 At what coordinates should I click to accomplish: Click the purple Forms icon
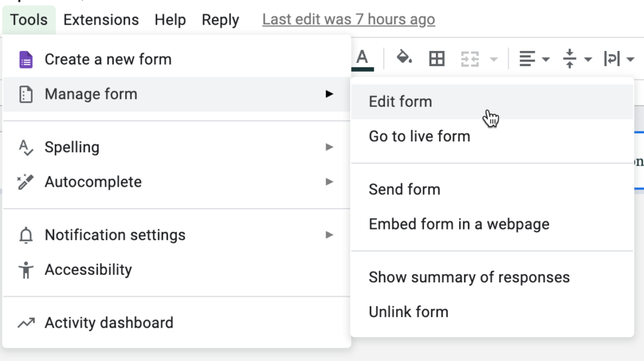(26, 60)
